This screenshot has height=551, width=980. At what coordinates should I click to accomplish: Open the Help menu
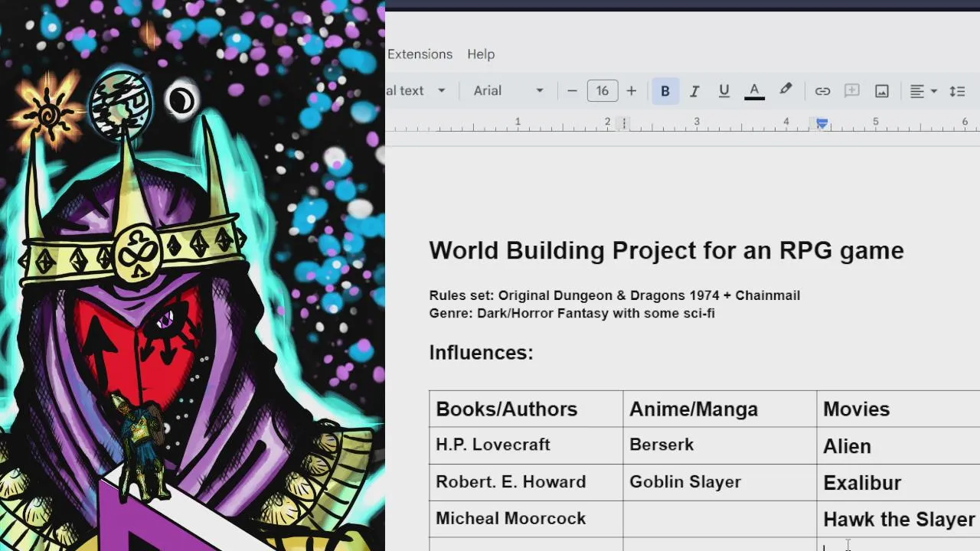(x=481, y=54)
